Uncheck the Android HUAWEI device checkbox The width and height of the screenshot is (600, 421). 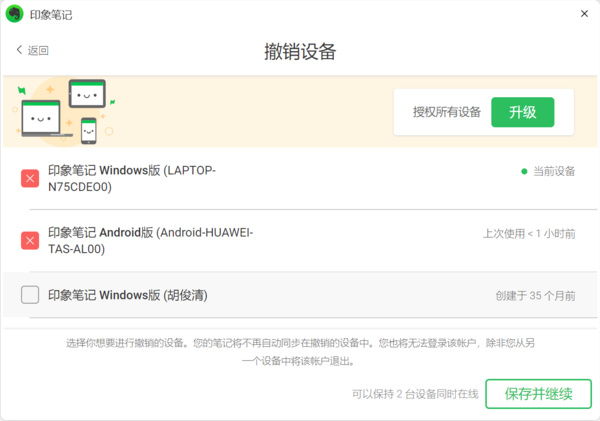point(30,241)
